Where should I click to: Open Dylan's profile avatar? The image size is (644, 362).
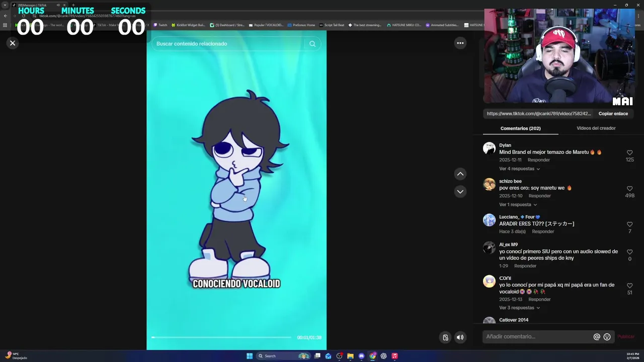coord(489,148)
